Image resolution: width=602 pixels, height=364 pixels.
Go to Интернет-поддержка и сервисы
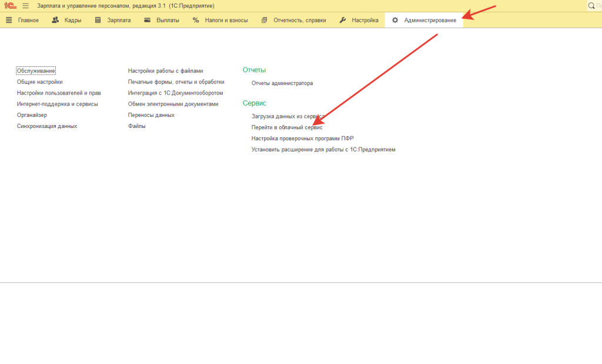click(x=57, y=104)
